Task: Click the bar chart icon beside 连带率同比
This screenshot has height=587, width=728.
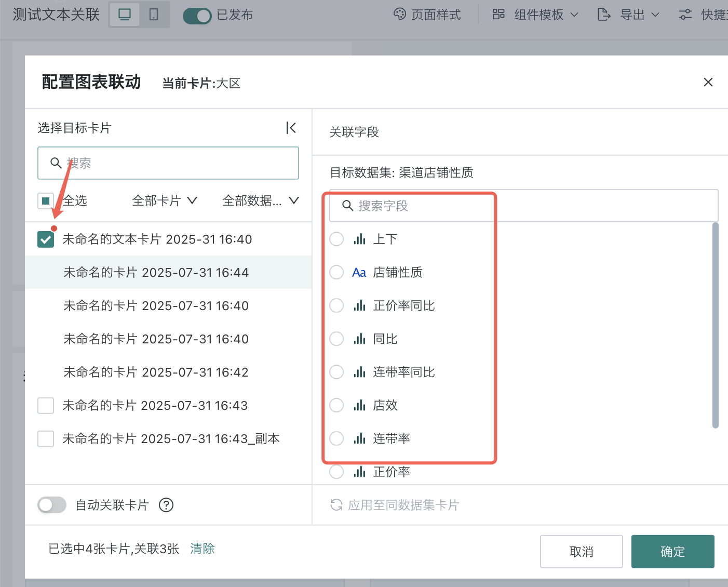Action: [359, 372]
